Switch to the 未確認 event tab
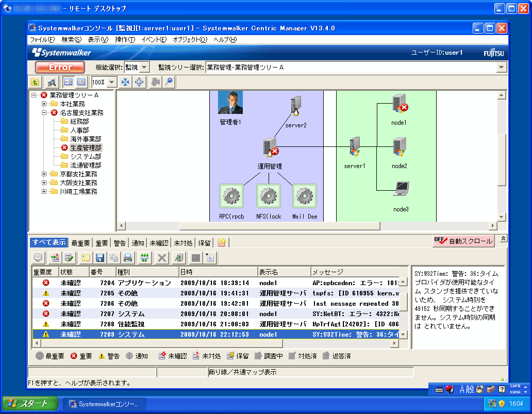Image resolution: width=532 pixels, height=414 pixels. point(159,243)
